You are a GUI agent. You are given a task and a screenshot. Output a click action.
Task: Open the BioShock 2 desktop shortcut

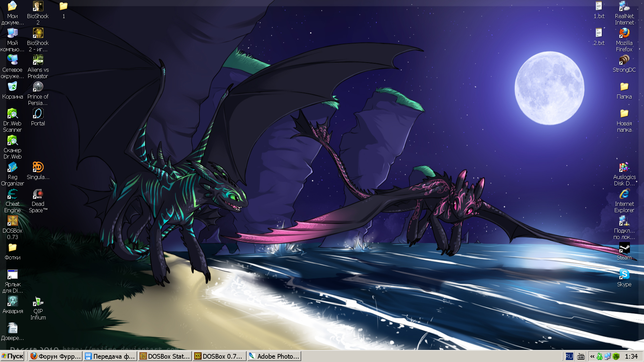[x=38, y=7]
